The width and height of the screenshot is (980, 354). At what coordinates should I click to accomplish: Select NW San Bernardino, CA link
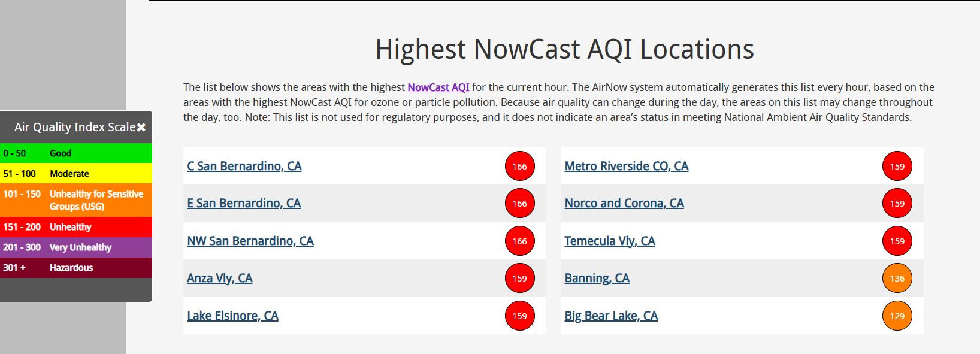250,241
